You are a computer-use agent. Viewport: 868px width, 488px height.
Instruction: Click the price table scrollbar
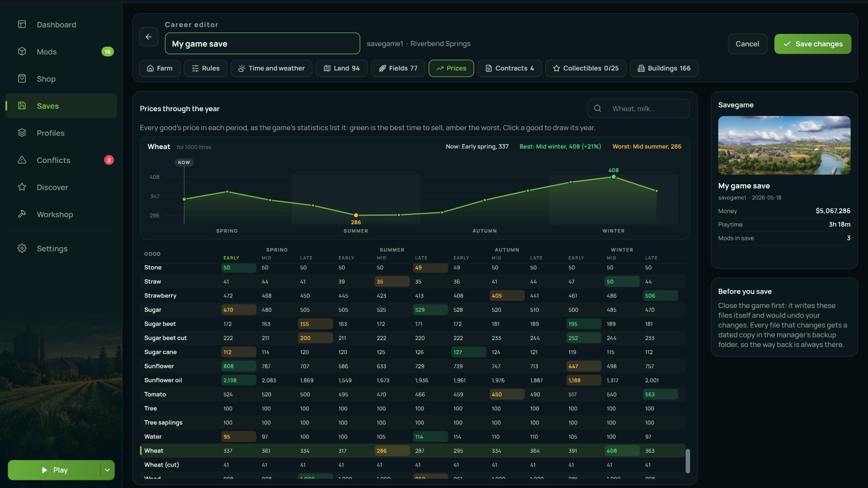click(x=688, y=461)
